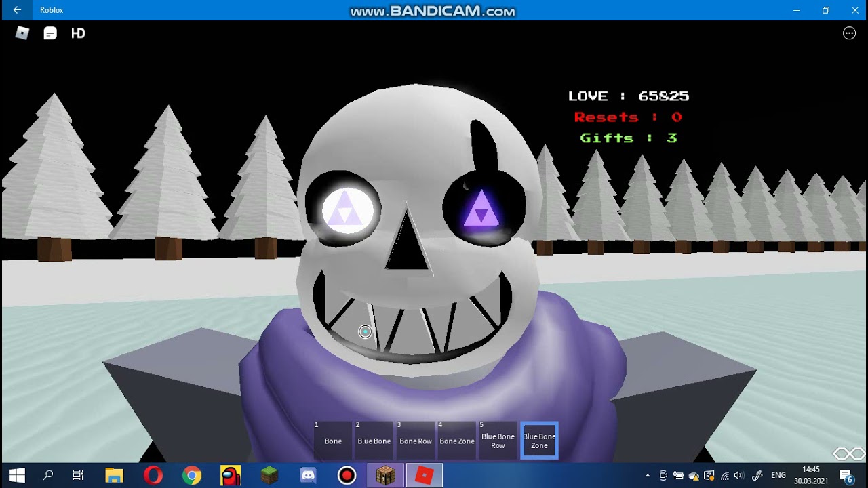Open the tray display icon with an orange dot
868x488 pixels.
[709, 476]
